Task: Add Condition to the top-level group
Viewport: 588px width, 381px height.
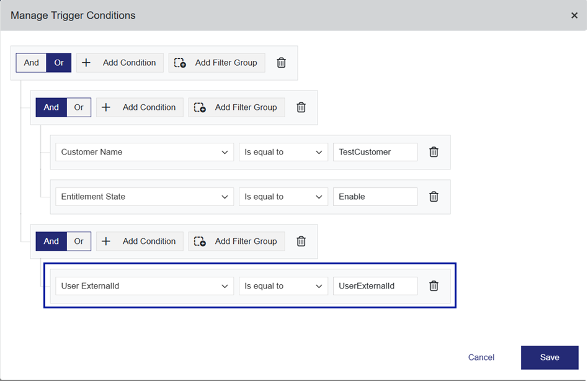Action: (120, 63)
